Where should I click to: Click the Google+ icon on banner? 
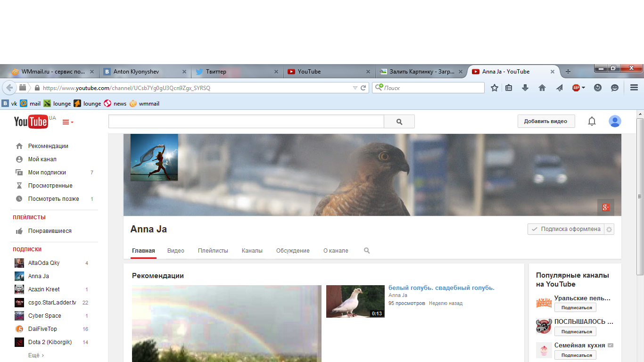[x=606, y=207]
